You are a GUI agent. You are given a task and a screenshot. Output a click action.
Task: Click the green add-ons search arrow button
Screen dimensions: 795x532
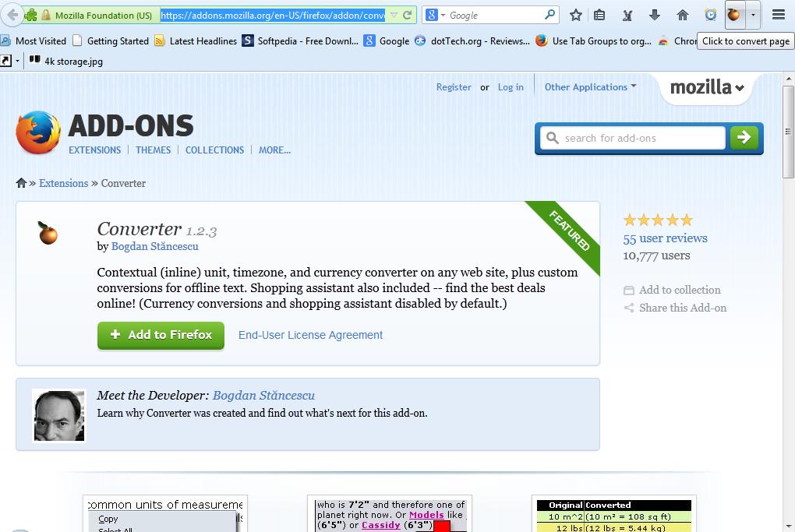pos(744,138)
